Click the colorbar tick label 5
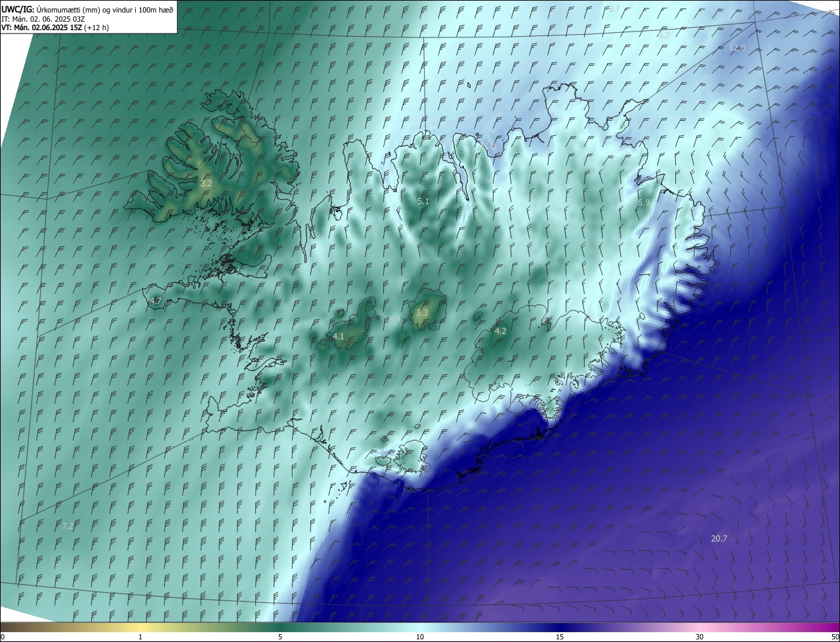The height and width of the screenshot is (642, 840). point(280,637)
